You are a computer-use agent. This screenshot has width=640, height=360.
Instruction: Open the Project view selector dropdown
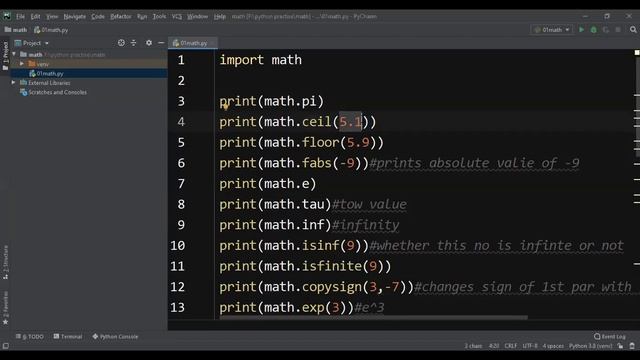[x=32, y=43]
